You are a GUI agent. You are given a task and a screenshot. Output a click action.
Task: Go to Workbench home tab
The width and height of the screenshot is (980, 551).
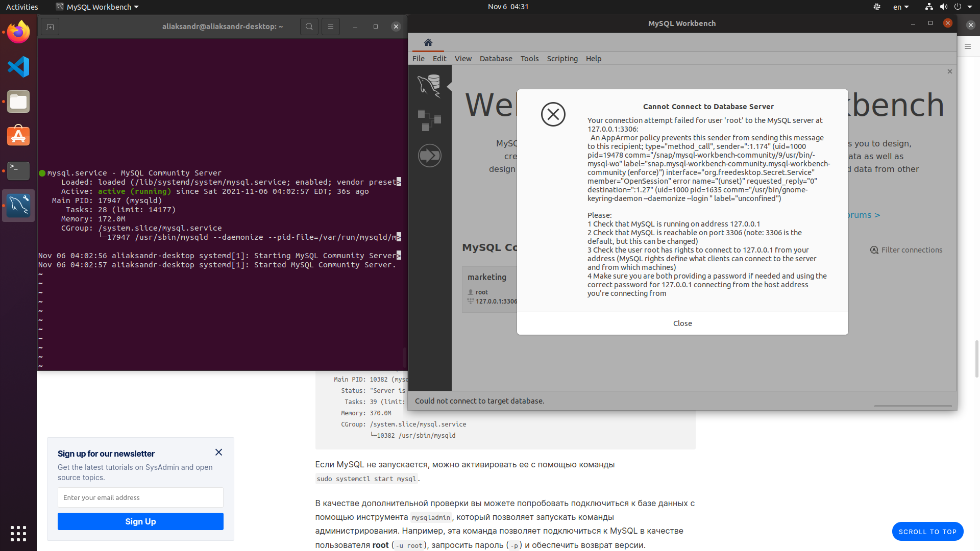(x=428, y=42)
